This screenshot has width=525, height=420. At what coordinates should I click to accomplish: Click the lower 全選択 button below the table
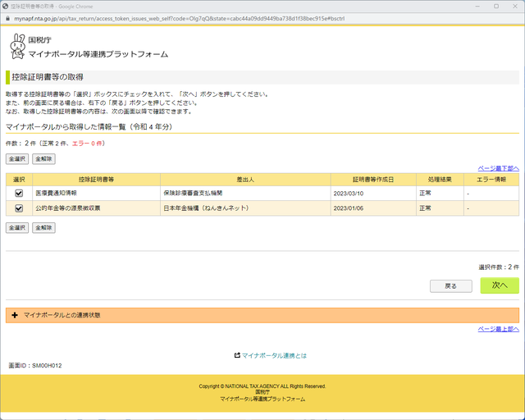(x=17, y=228)
